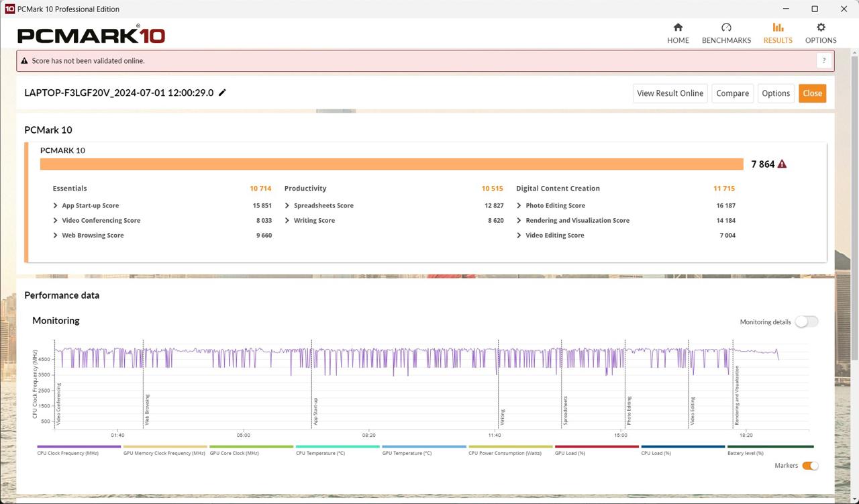Click the Productivity score 10 515
This screenshot has width=859, height=504.
[x=492, y=189]
